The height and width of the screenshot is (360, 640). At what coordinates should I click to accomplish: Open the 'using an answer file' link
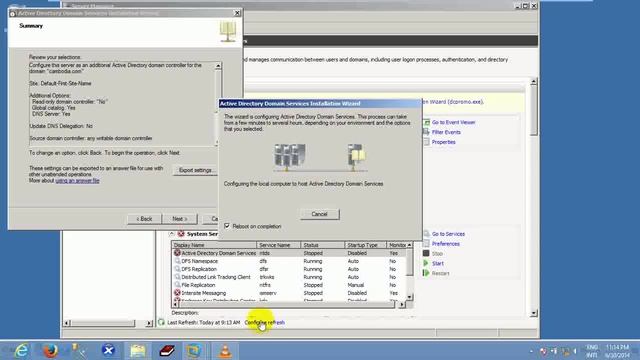[77, 180]
